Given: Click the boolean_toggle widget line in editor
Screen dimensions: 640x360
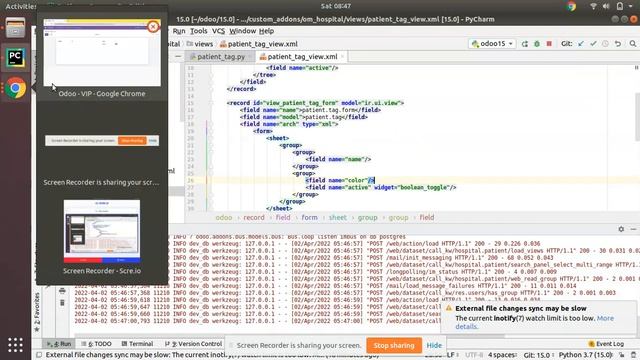Looking at the screenshot, I should pyautogui.click(x=380, y=187).
